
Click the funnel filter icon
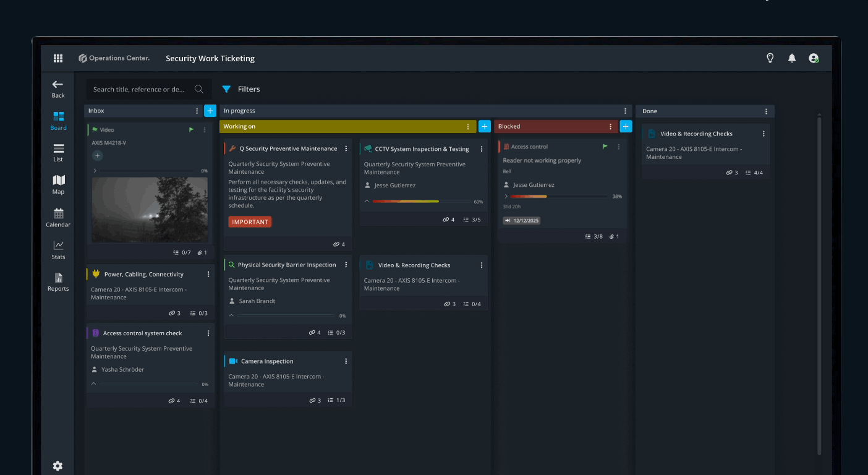(x=226, y=89)
